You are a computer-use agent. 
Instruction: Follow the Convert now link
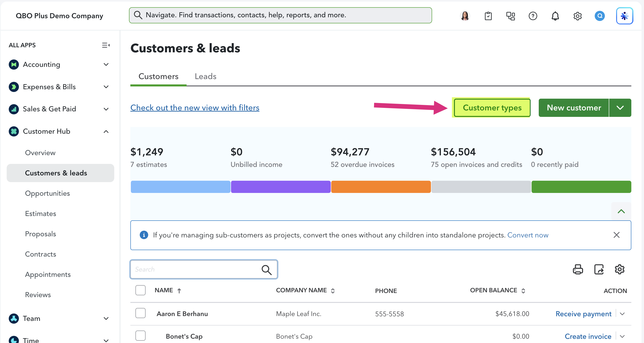[528, 235]
